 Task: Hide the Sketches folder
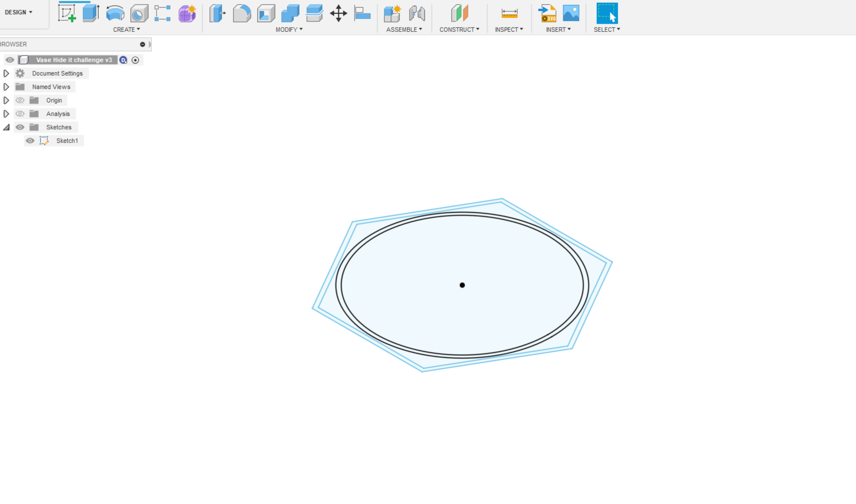pyautogui.click(x=20, y=127)
